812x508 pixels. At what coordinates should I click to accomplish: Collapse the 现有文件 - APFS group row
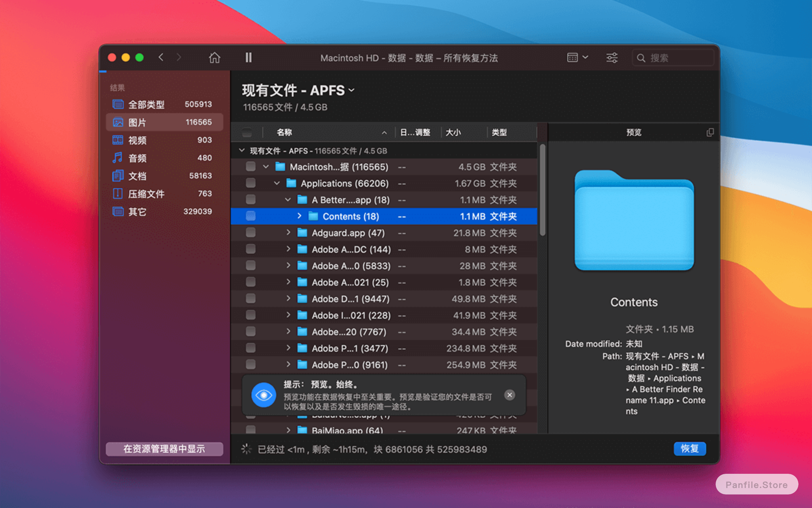click(x=242, y=150)
